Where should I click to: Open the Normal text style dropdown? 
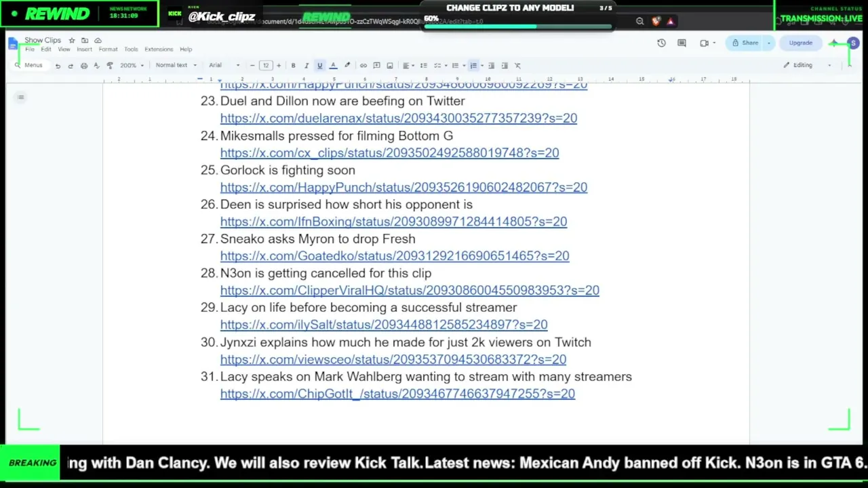176,66
